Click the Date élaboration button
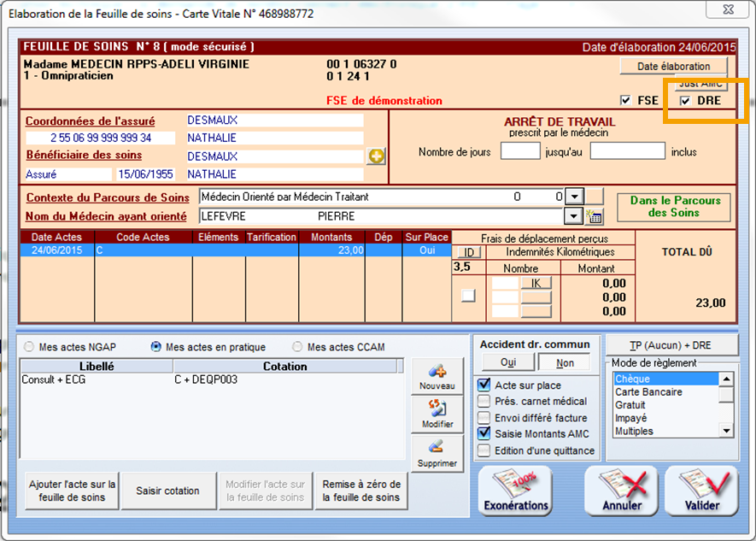Image resolution: width=756 pixels, height=541 pixels. [673, 66]
